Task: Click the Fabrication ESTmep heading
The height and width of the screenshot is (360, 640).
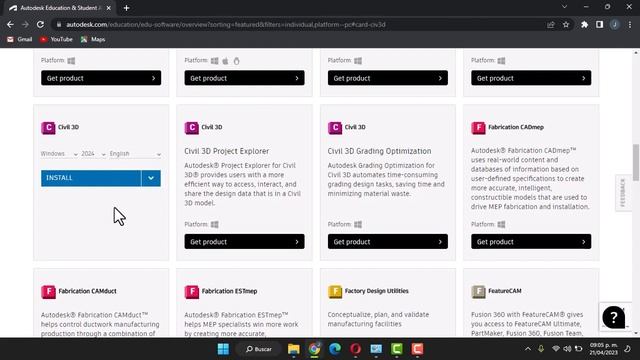Action: tap(229, 291)
